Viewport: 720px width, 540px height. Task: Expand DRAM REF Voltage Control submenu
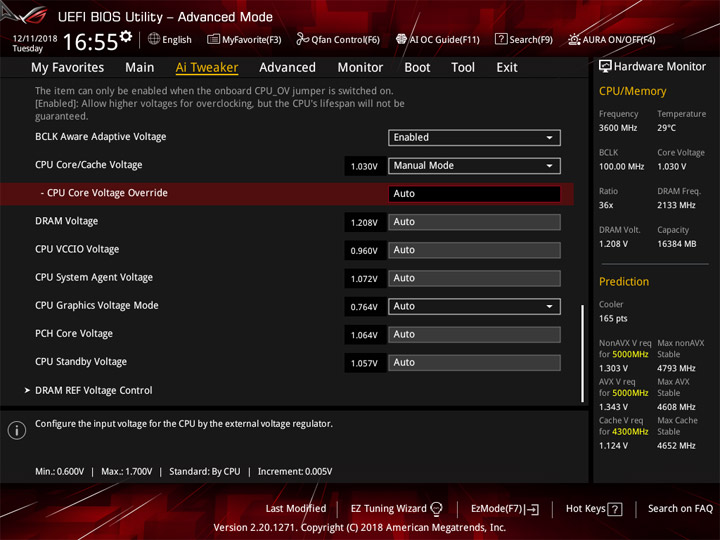93,390
